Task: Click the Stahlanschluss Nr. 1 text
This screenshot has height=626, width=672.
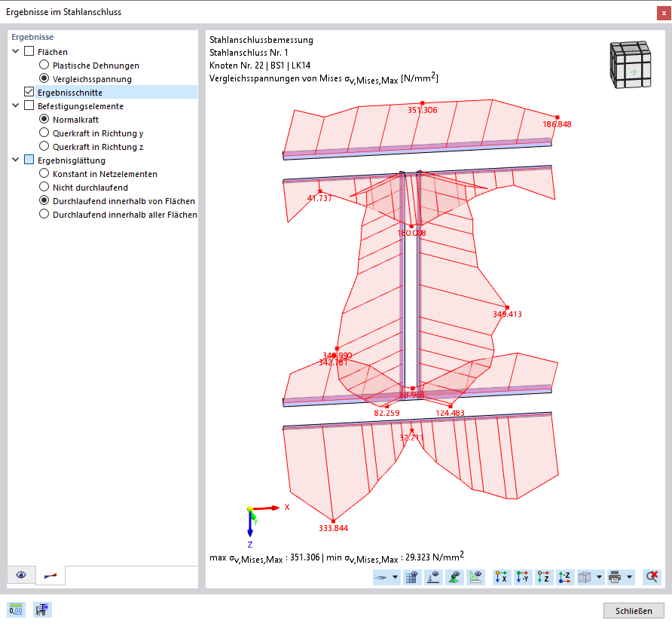Action: coord(249,53)
